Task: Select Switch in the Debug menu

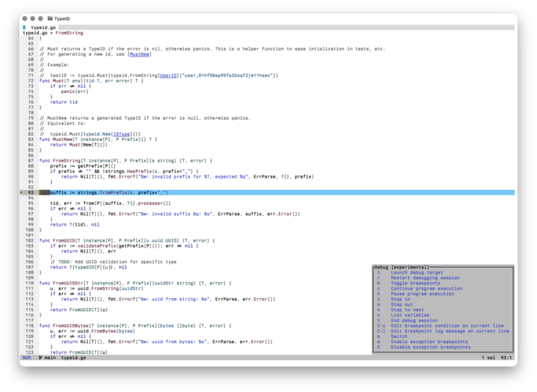Action: click(399, 336)
